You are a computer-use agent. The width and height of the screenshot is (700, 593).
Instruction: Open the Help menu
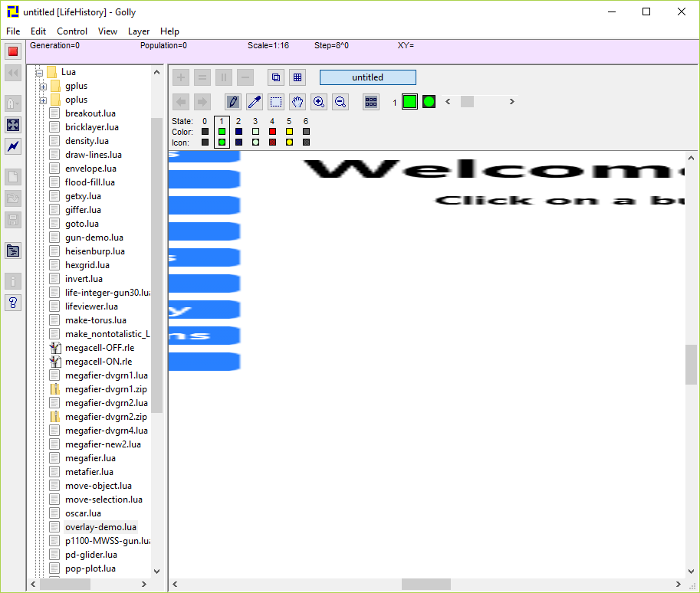169,31
